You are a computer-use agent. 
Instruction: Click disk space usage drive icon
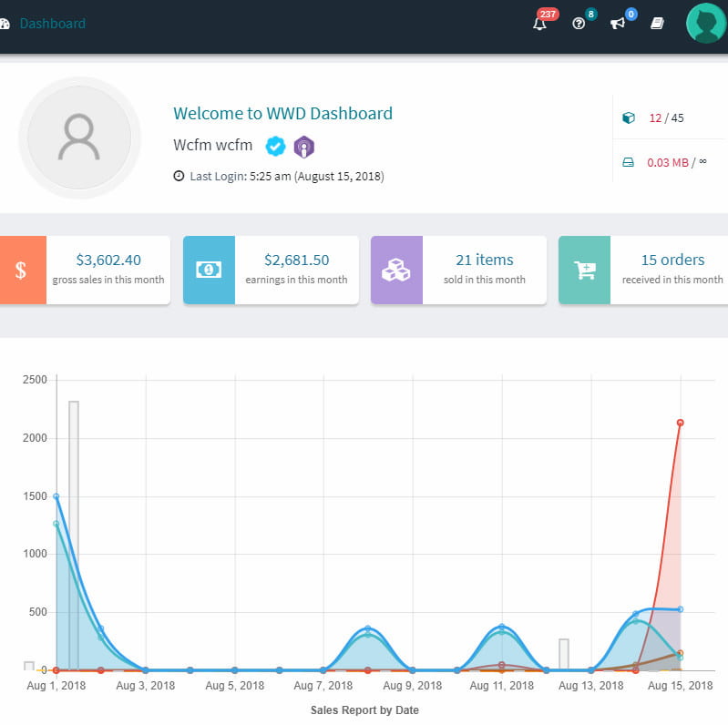pos(628,162)
